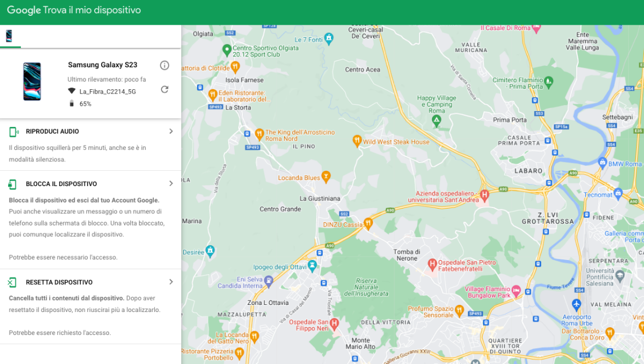Expand the Riproduci Audio chevron
The width and height of the screenshot is (644, 364).
point(171,131)
